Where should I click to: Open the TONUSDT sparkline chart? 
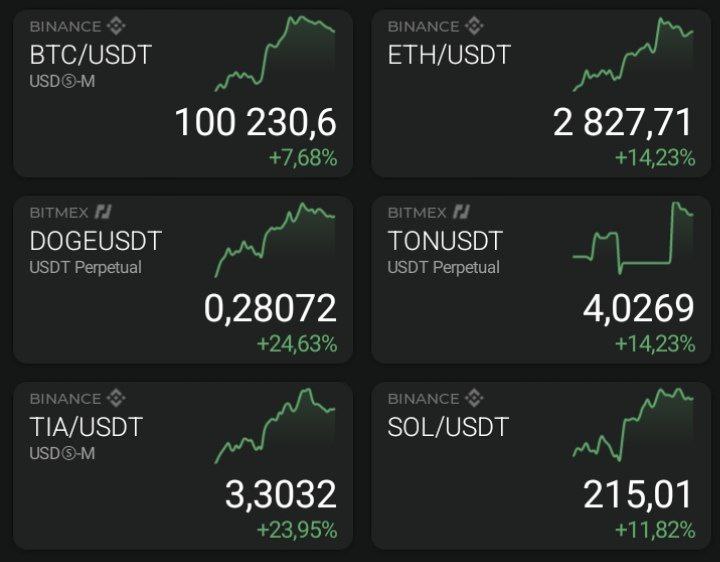click(x=633, y=238)
